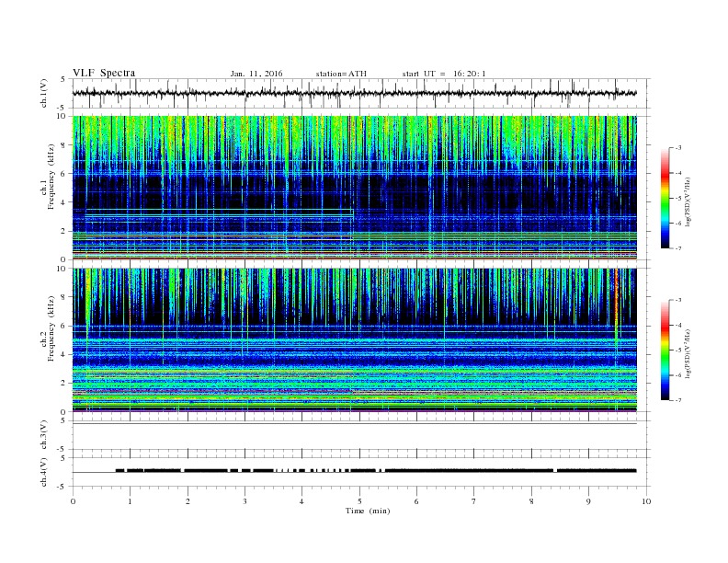Image resolution: width=728 pixels, height=563 pixels.
Task: Click the 'station=ATH' label
Action: coord(341,74)
